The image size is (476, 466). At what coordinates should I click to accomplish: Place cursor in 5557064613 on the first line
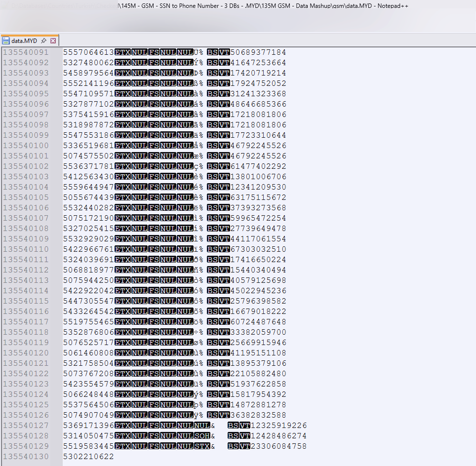click(x=88, y=52)
